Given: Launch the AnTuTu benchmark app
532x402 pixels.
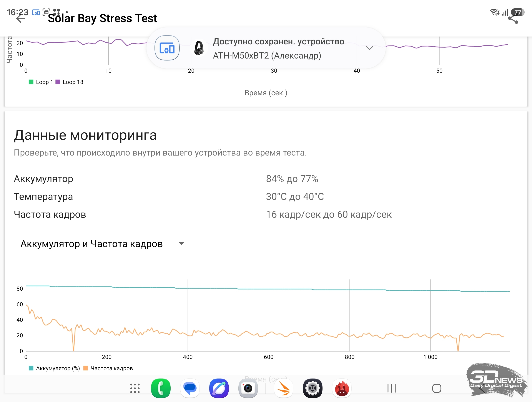Looking at the screenshot, I should pos(342,388).
